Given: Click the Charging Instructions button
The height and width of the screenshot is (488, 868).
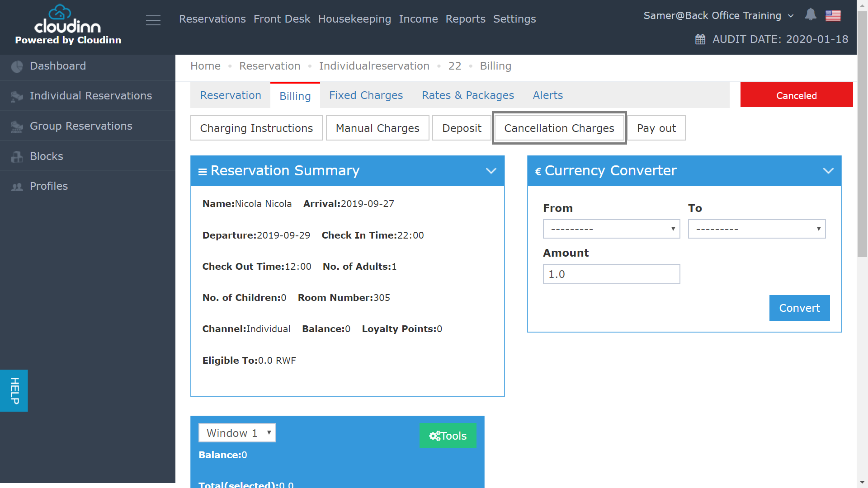Looking at the screenshot, I should [256, 128].
